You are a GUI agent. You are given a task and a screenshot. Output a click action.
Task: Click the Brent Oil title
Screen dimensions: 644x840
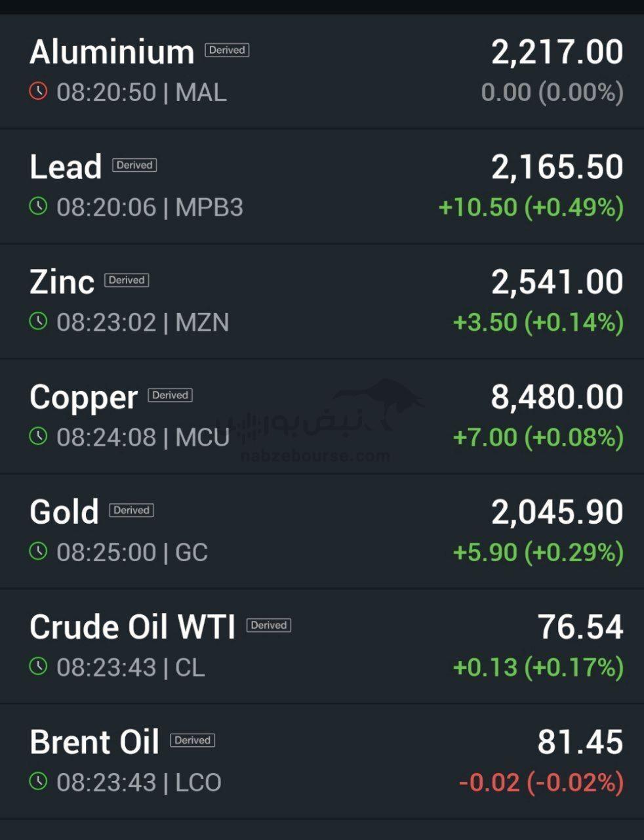point(94,742)
